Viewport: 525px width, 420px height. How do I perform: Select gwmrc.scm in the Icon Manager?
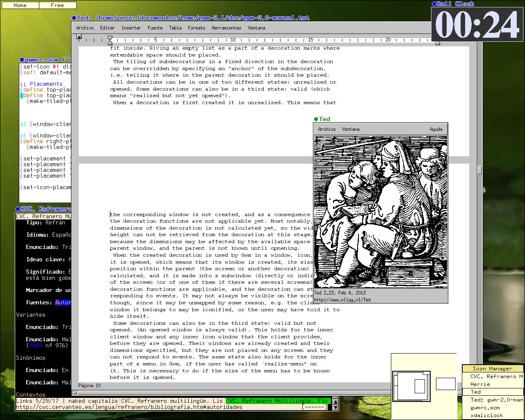tap(493, 408)
